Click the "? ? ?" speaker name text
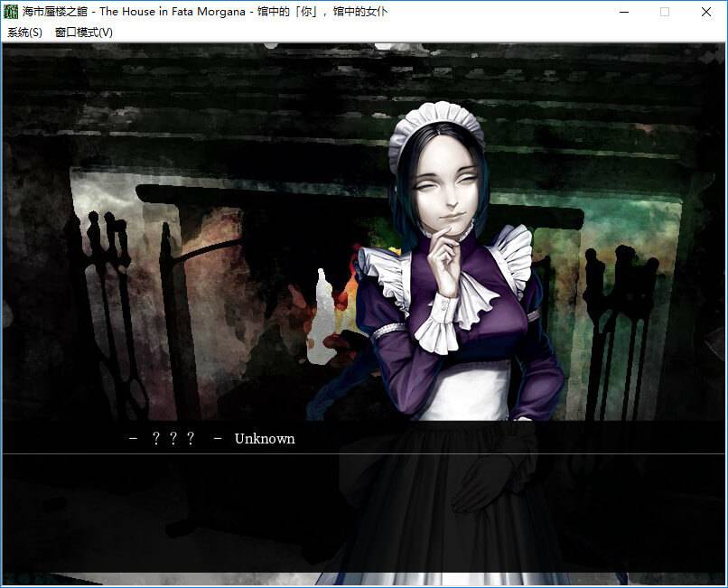This screenshot has width=728, height=588. click(172, 439)
